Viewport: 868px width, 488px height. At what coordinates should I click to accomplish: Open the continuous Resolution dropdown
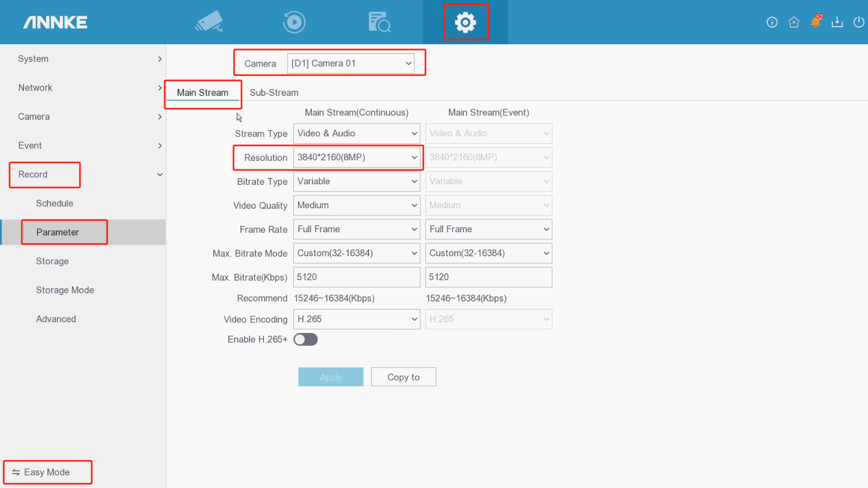356,158
